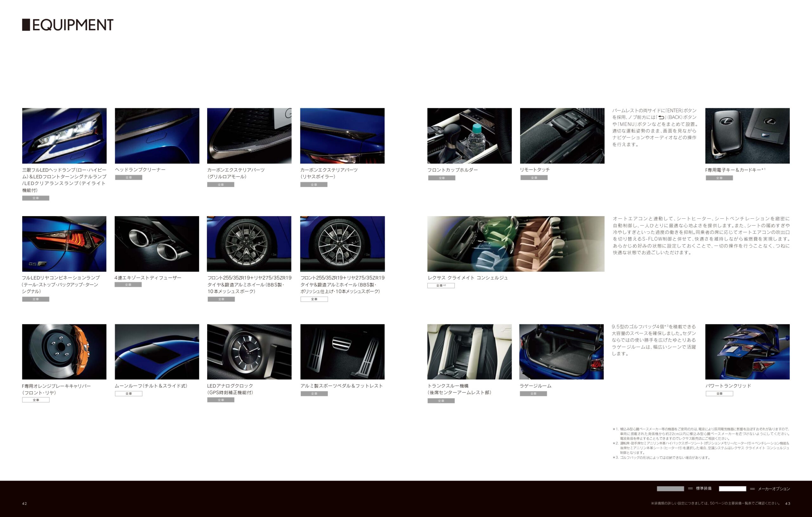Click the 全車 badge under パワートランクリッド

pos(719,394)
